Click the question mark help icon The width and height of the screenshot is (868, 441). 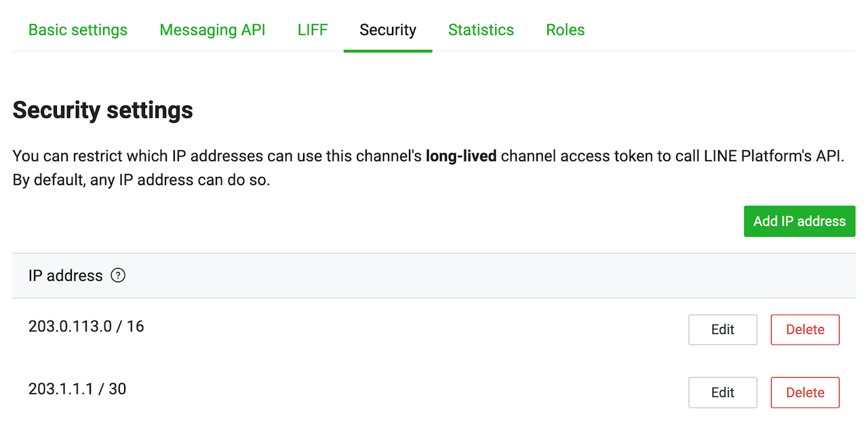(118, 275)
